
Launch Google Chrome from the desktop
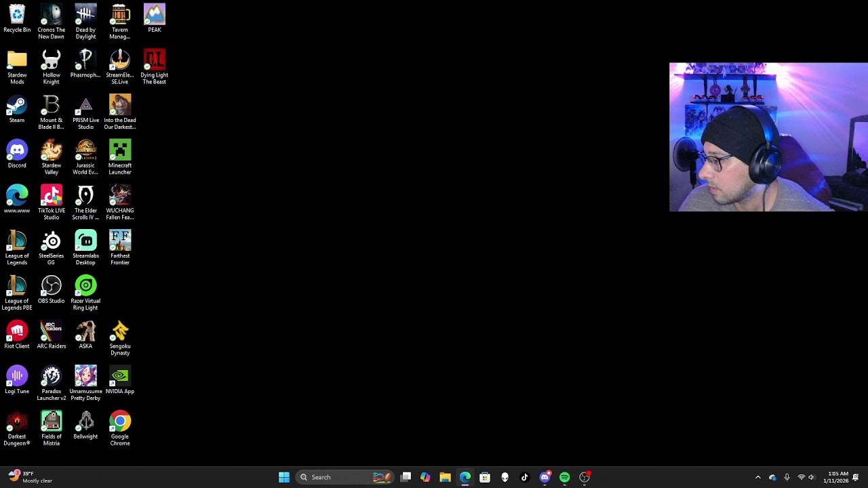(x=120, y=429)
